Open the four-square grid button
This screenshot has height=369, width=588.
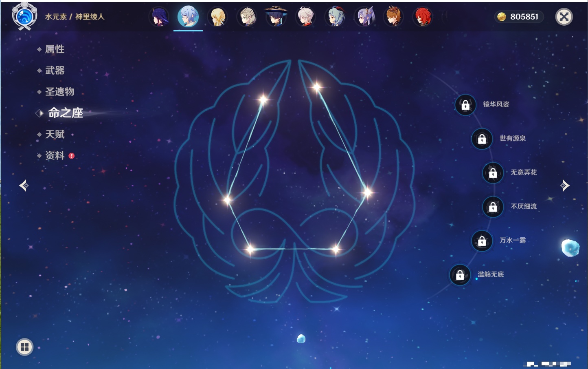pos(24,347)
